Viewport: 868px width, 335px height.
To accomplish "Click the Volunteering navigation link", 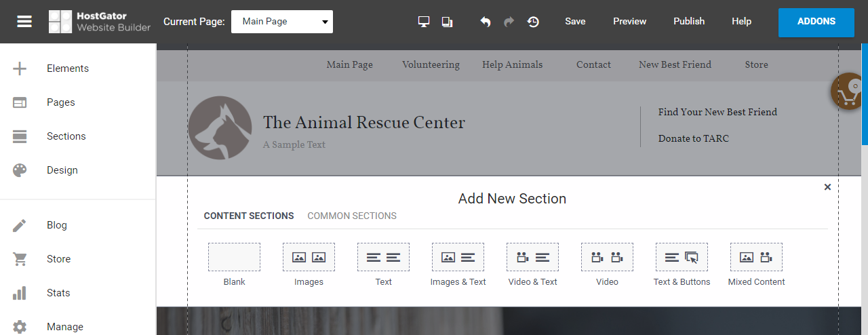I will tap(431, 65).
